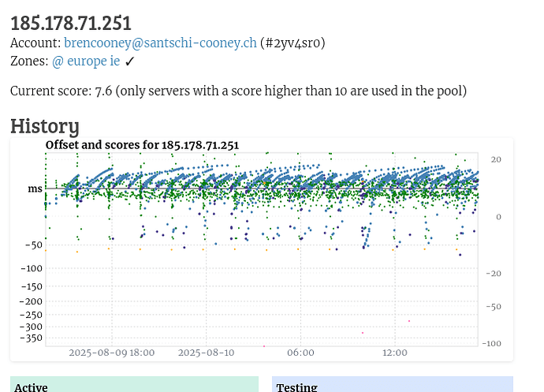Image resolution: width=544 pixels, height=392 pixels.
Task: Click the '2025-08-09 18:00' x-axis label
Action: 112,353
